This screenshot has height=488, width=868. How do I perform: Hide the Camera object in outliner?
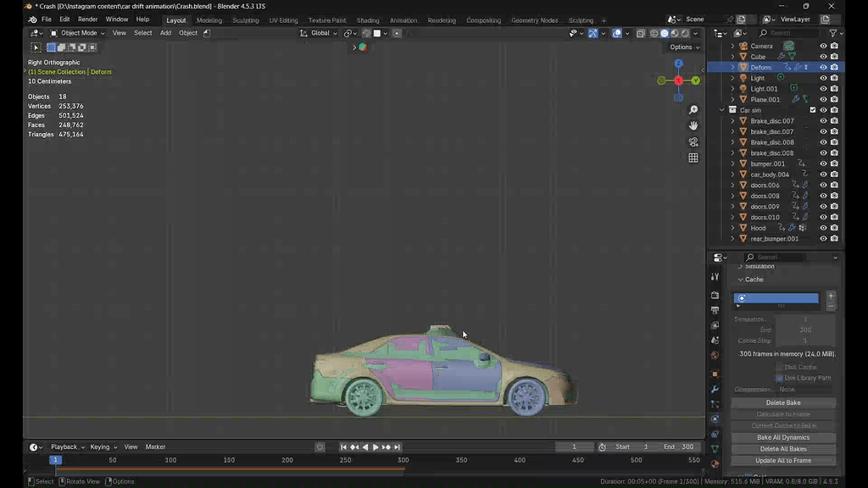coord(823,46)
